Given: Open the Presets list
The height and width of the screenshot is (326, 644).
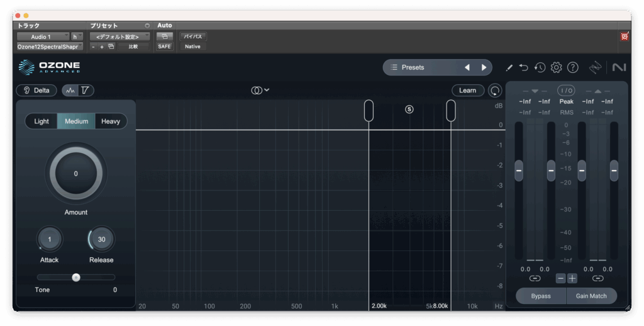Looking at the screenshot, I should pos(420,67).
